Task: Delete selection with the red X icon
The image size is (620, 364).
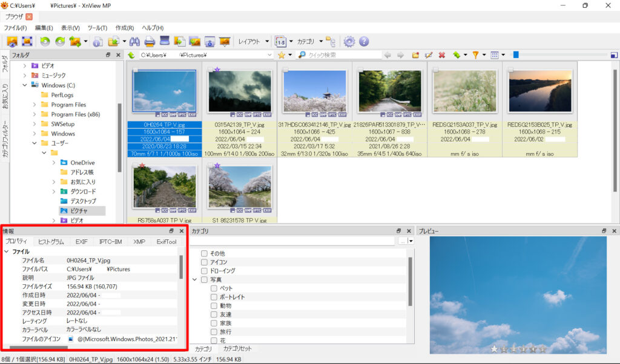Action: [441, 54]
